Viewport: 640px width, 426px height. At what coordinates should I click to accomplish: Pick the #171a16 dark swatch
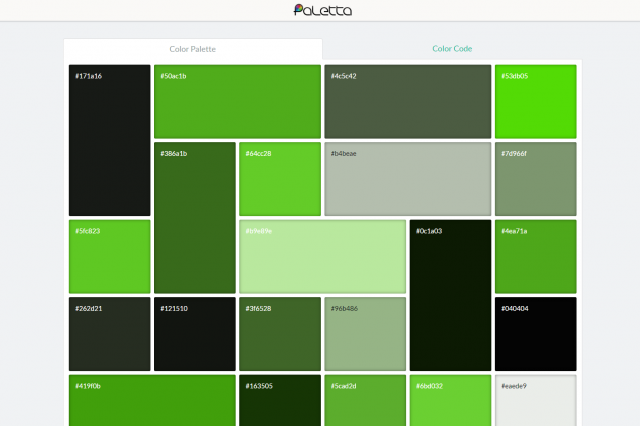109,140
